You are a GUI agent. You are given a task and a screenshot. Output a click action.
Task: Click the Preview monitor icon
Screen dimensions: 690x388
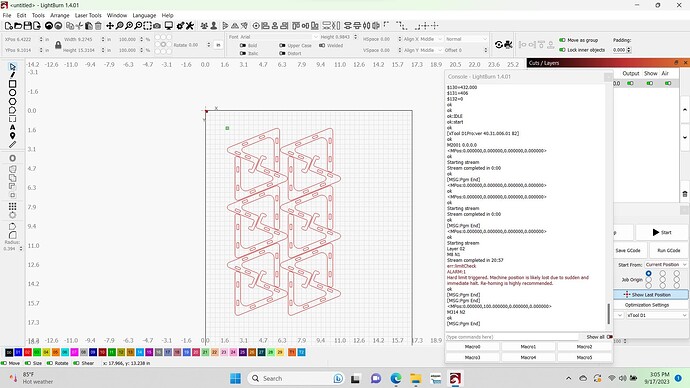(x=169, y=26)
